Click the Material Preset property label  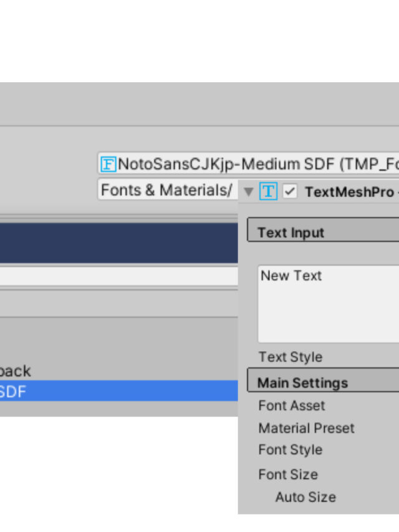[x=306, y=428]
